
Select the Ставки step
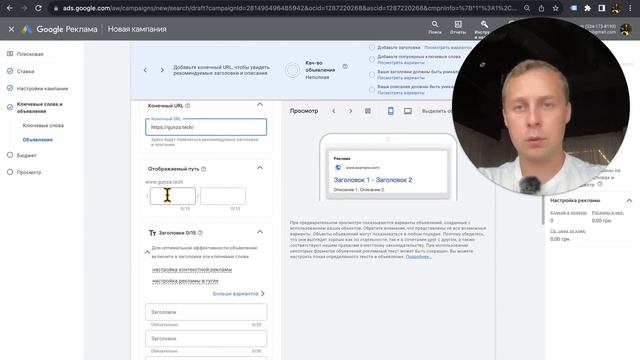coord(25,71)
